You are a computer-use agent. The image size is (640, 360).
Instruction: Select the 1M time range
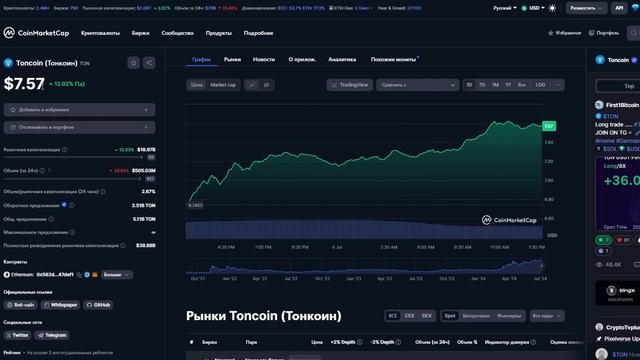click(x=495, y=85)
